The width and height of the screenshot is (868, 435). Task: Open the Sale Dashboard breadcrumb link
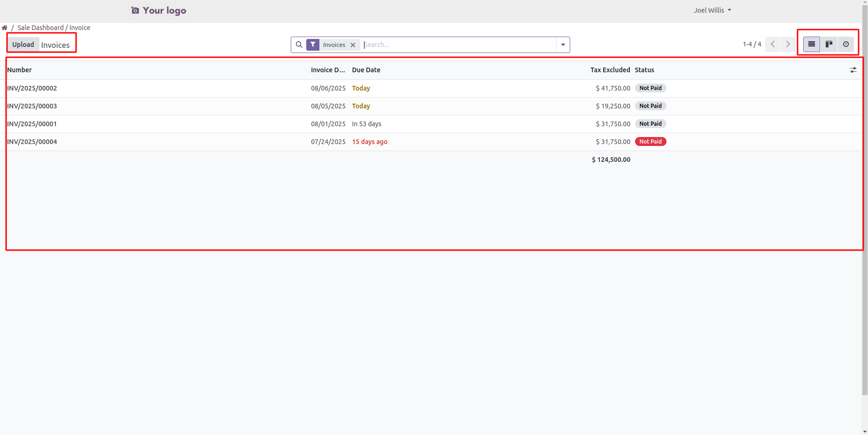(40, 28)
